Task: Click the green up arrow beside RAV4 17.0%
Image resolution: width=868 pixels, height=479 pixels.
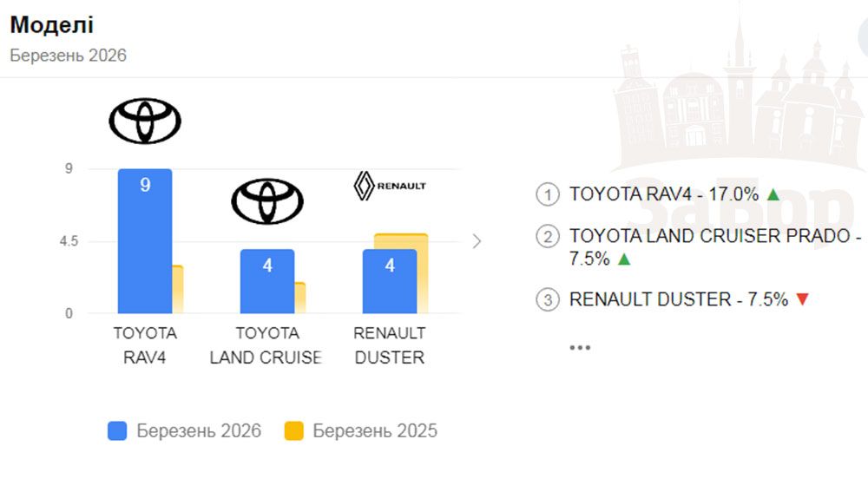Action: click(773, 194)
